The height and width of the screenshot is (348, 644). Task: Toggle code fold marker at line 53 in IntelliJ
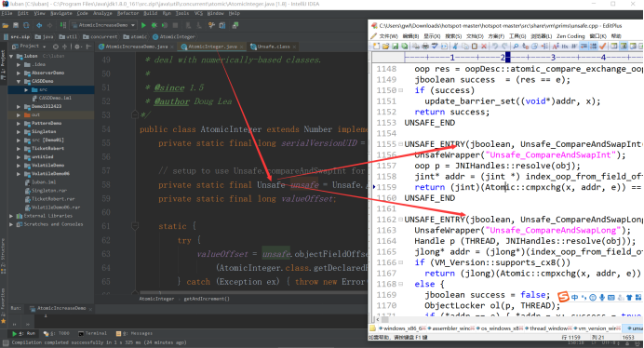pos(134,114)
